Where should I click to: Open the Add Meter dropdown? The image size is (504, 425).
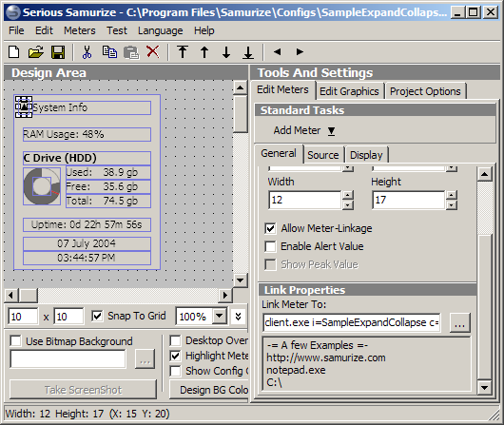pyautogui.click(x=331, y=131)
